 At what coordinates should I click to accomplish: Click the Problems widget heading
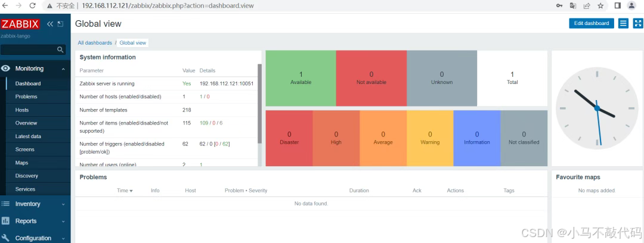[x=93, y=177]
